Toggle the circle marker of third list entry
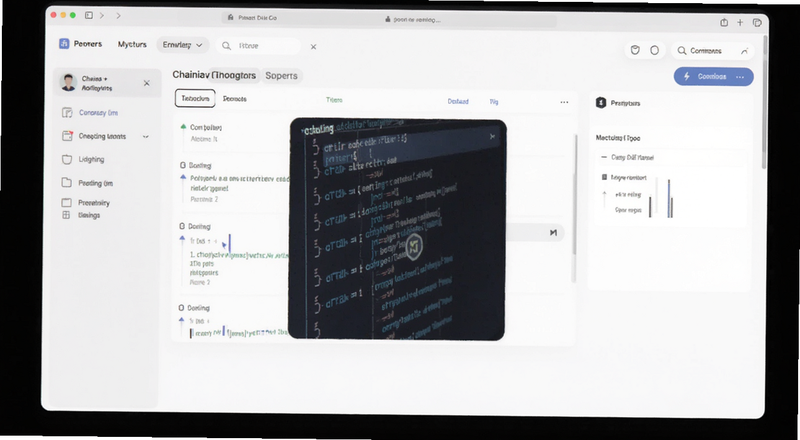This screenshot has height=440, width=800. click(x=182, y=226)
